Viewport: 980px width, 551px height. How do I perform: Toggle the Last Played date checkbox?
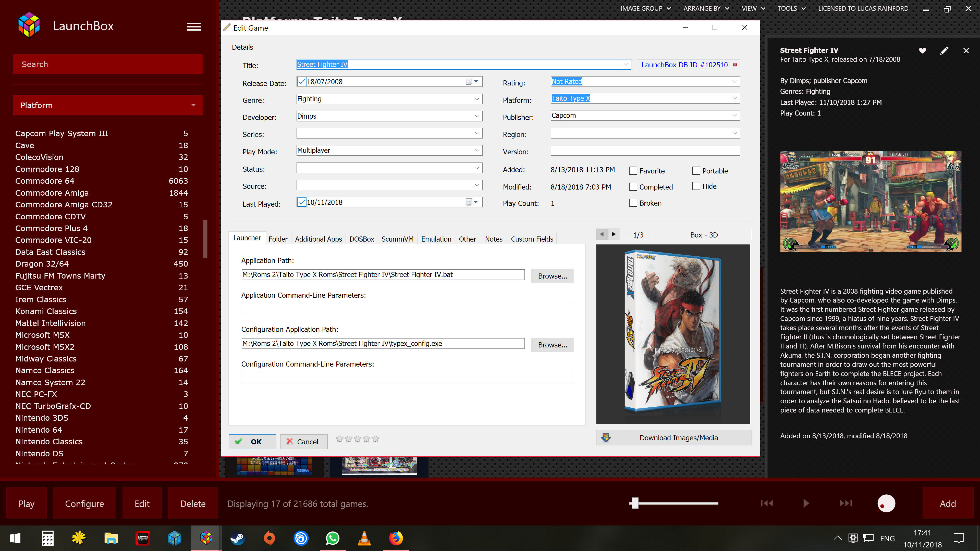[302, 202]
